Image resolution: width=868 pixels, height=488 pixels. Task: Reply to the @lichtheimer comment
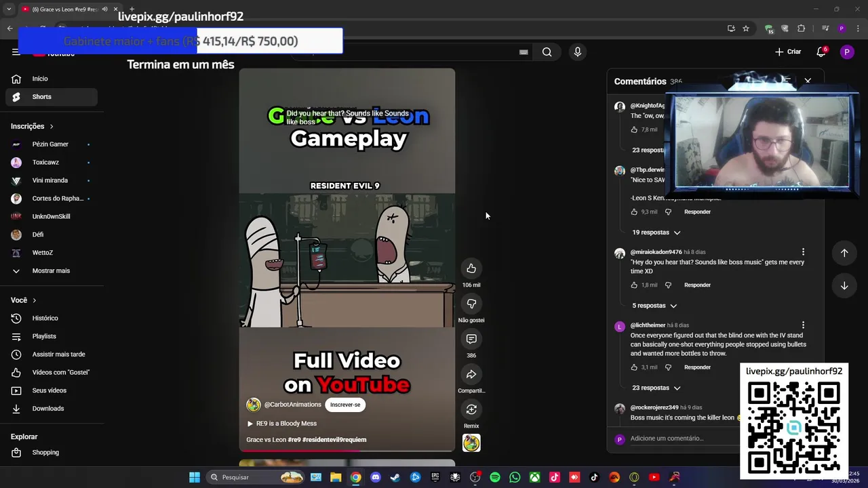(697, 367)
